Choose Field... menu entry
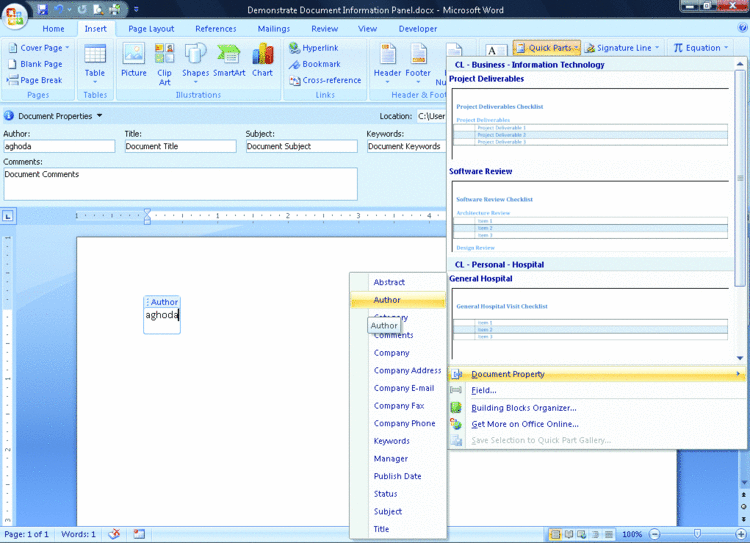This screenshot has width=750, height=543. 484,390
